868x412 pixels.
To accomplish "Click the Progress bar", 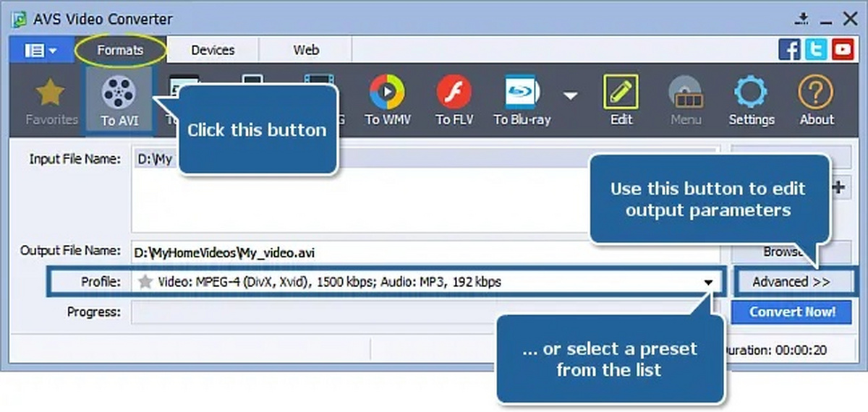I will tap(425, 312).
